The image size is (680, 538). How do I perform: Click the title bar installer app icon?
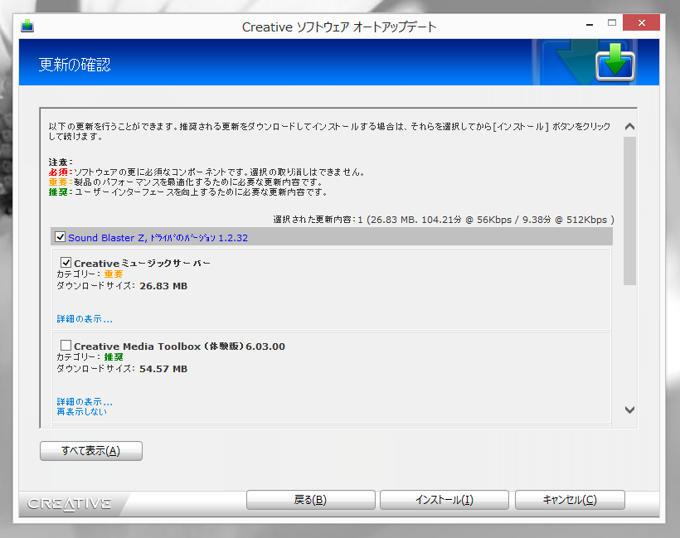(27, 26)
